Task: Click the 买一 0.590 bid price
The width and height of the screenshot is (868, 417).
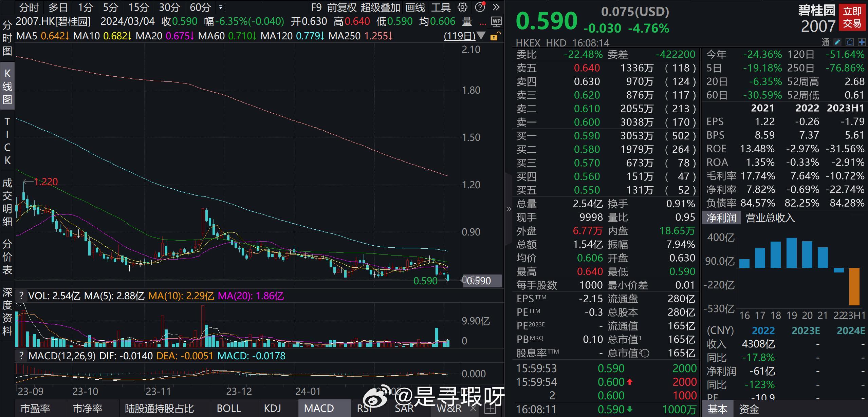Action: 587,136
